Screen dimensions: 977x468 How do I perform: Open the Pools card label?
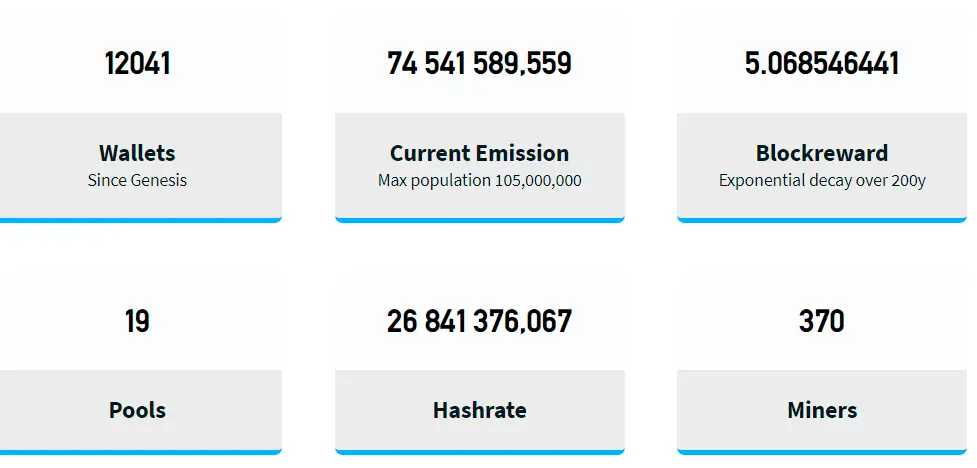[x=137, y=410]
